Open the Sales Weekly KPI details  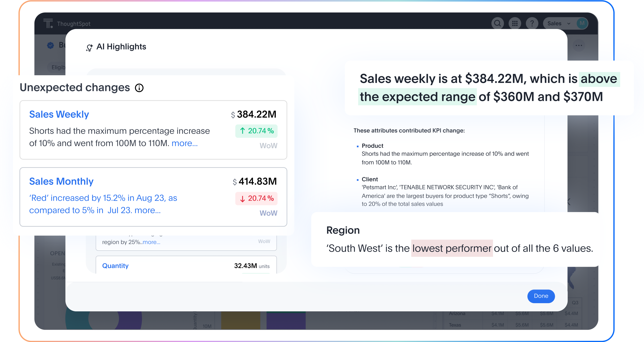[59, 114]
